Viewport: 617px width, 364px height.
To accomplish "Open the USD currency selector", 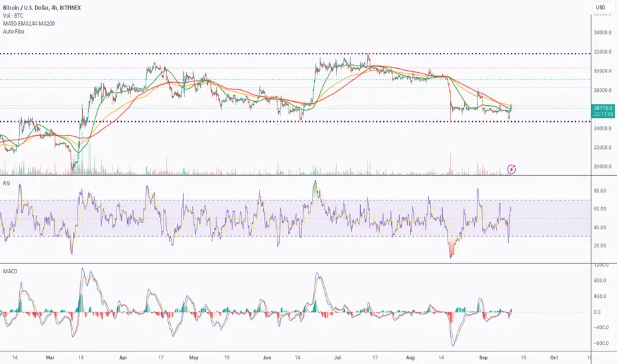I will pos(600,7).
